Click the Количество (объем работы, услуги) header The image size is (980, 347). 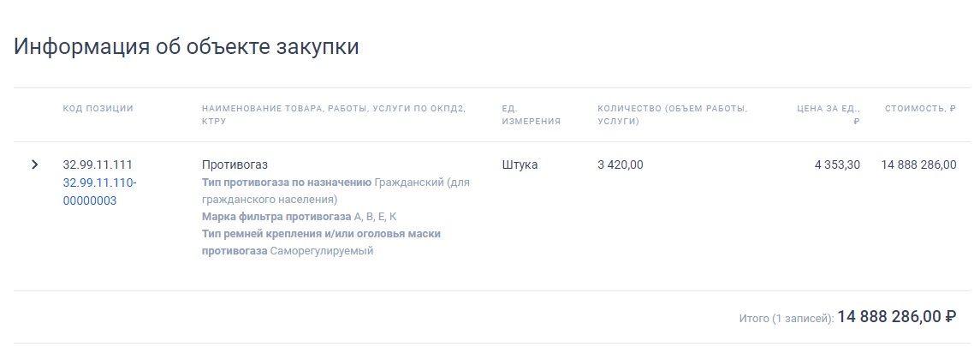pyautogui.click(x=673, y=115)
